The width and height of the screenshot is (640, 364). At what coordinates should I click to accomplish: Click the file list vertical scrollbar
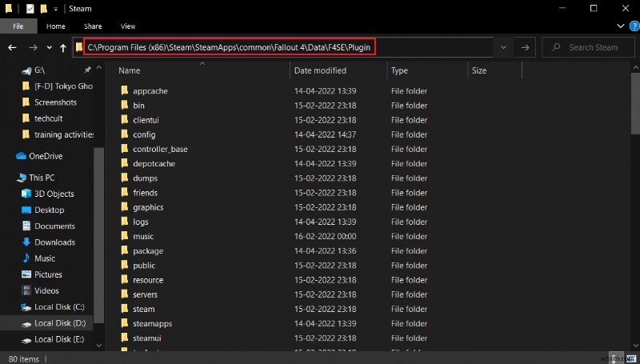pyautogui.click(x=635, y=104)
